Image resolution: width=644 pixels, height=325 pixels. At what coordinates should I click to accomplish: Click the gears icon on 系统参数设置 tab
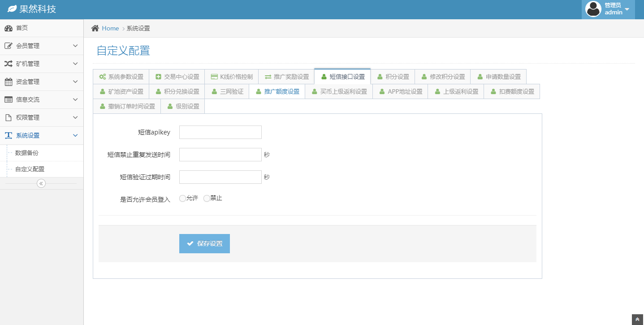102,77
